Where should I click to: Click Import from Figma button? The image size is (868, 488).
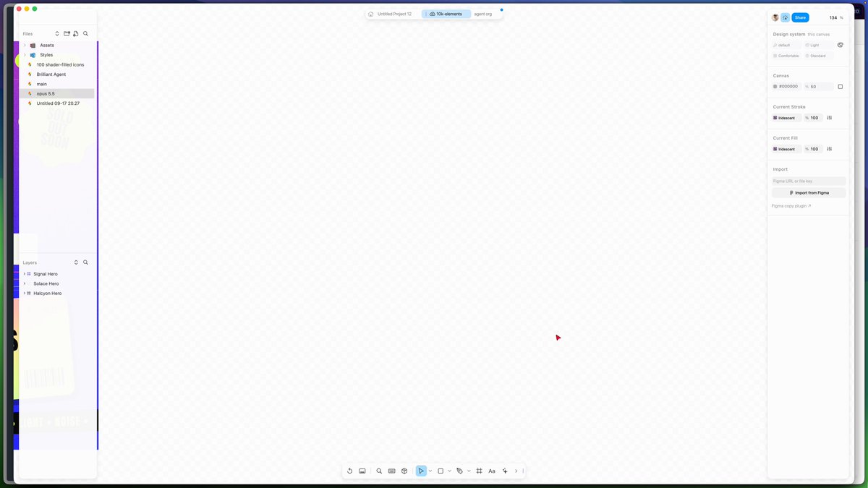point(809,193)
